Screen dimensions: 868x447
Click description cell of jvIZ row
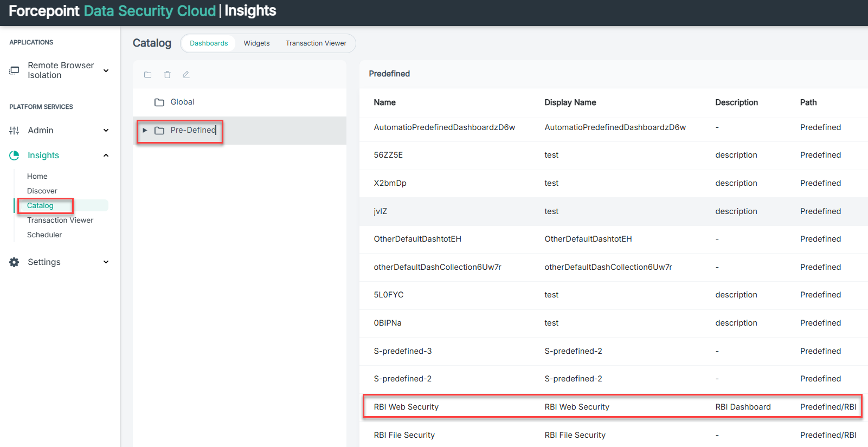[736, 211]
